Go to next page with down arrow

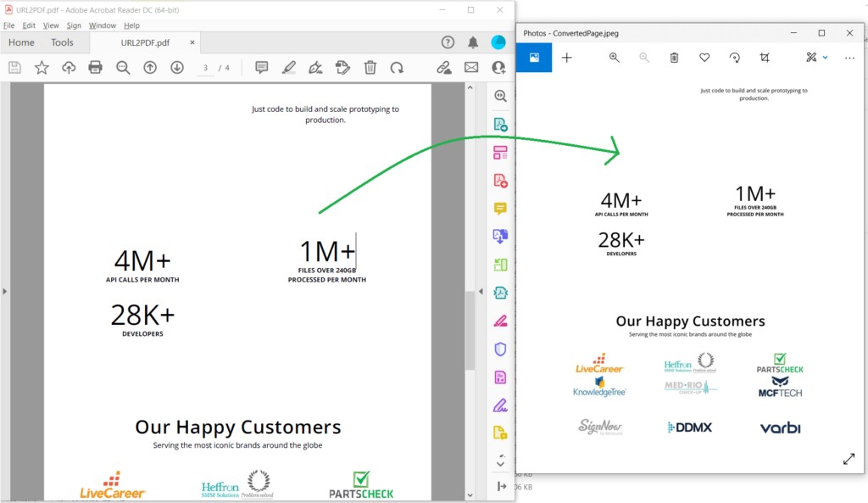click(x=177, y=68)
